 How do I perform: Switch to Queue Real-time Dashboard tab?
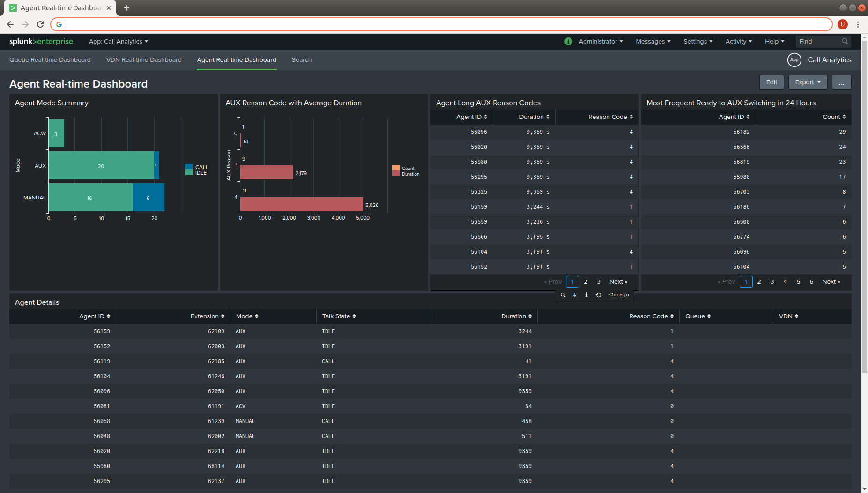(50, 60)
